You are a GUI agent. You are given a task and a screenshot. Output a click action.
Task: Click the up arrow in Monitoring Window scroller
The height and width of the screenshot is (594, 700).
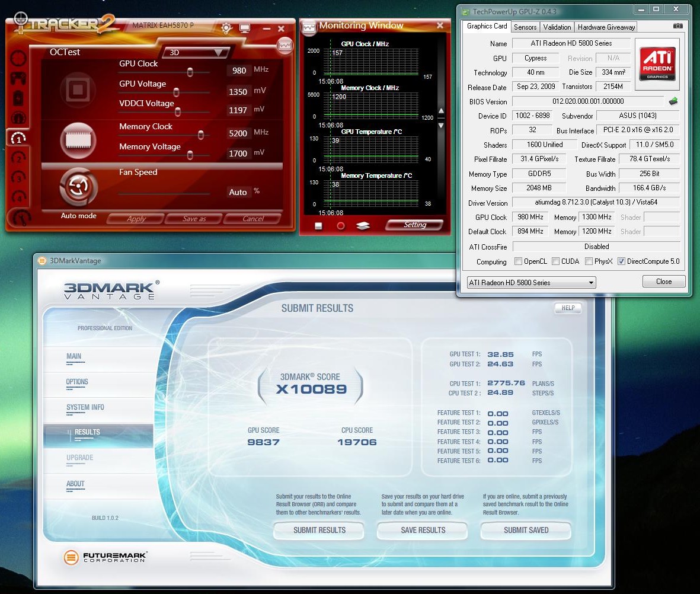click(x=441, y=111)
